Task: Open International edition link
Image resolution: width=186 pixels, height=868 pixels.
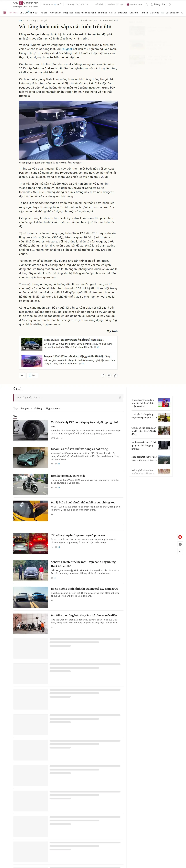Action: 134,4
